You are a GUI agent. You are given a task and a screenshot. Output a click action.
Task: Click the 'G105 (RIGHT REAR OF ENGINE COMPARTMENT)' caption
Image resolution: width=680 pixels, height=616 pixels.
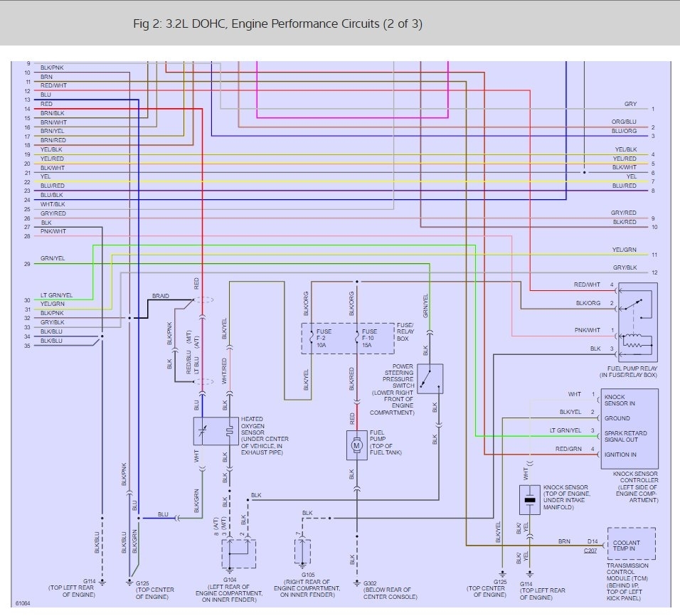pyautogui.click(x=307, y=585)
